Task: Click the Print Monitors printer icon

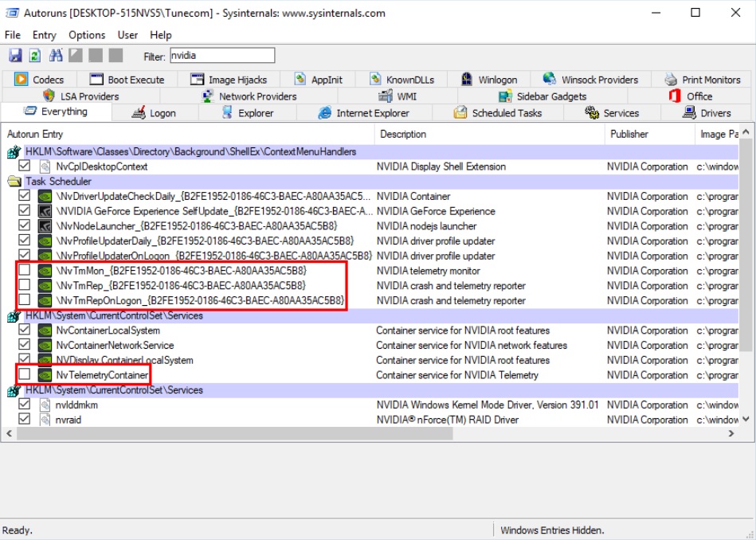Action: click(x=671, y=79)
